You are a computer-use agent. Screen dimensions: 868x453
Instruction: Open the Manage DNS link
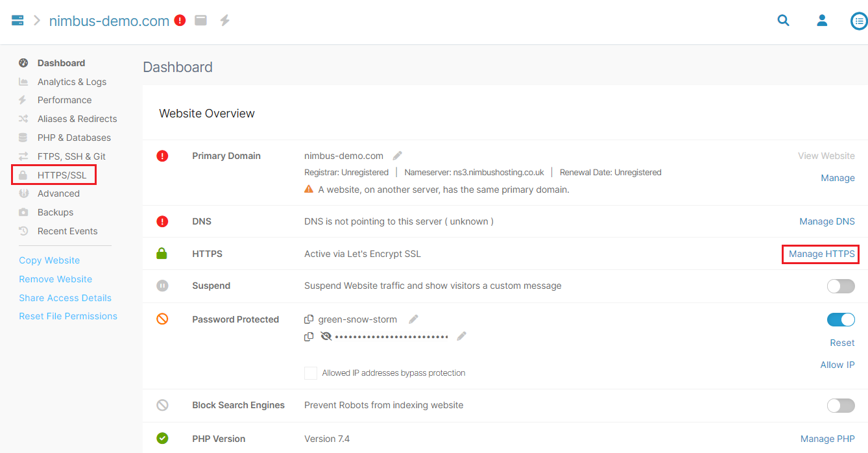coord(827,221)
